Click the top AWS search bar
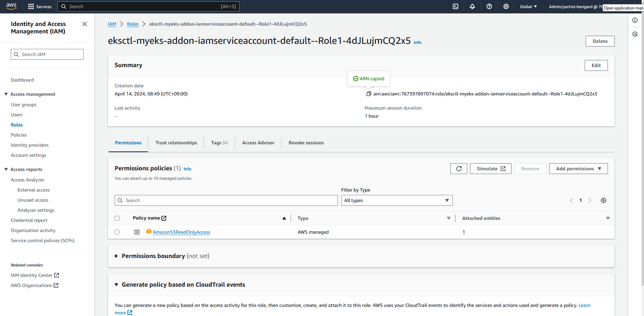Viewport: 644px width, 316px height. pos(148,6)
